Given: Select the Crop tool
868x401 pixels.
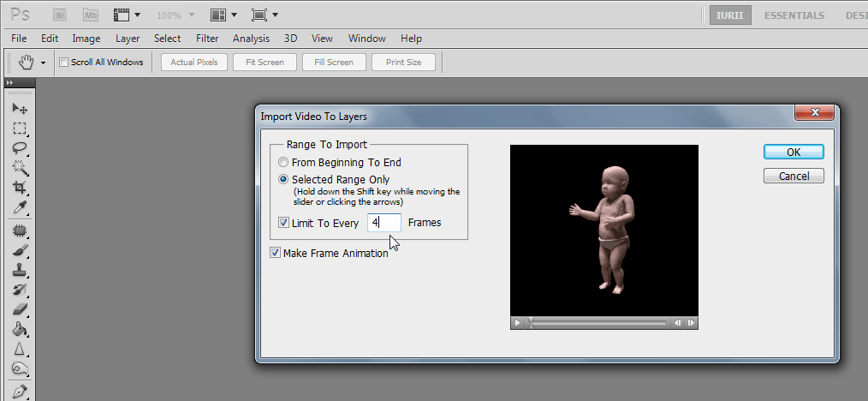Looking at the screenshot, I should click(x=19, y=188).
